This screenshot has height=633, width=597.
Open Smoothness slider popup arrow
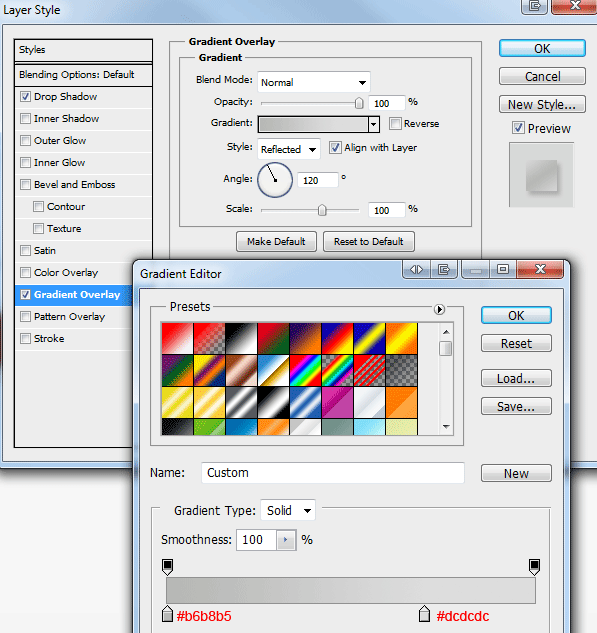click(286, 540)
